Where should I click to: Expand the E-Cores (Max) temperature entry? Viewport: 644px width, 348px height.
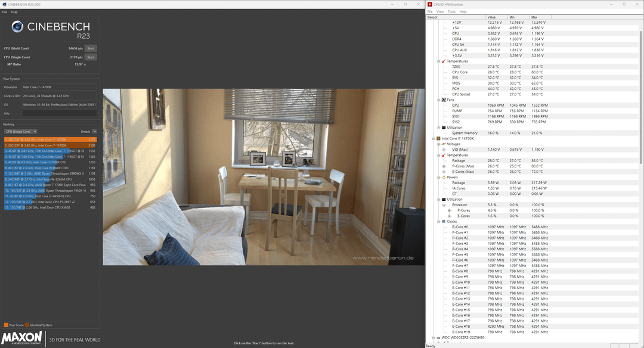click(x=444, y=172)
